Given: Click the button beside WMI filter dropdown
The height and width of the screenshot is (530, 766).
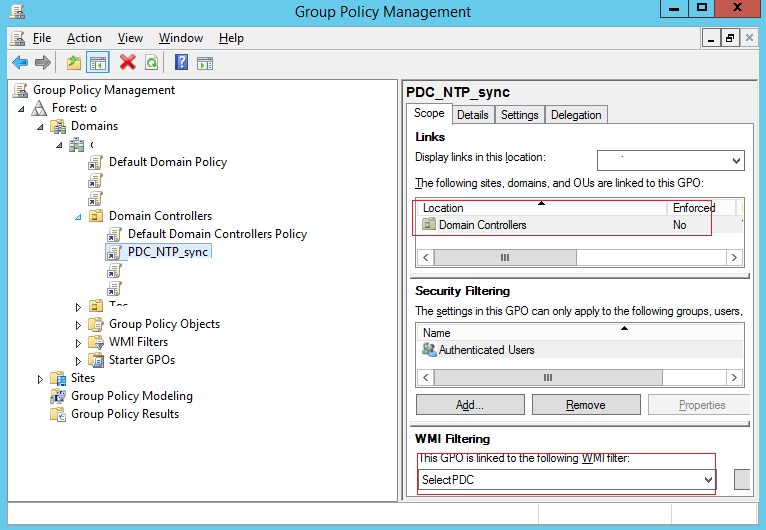Looking at the screenshot, I should tap(742, 479).
